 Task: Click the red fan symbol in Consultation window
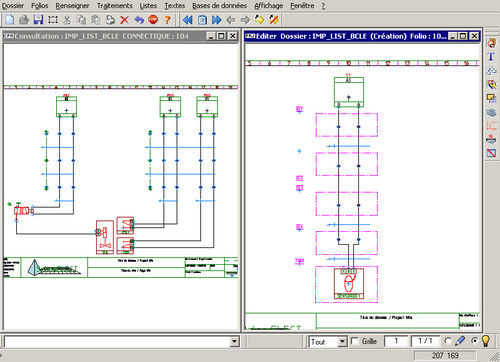(105, 237)
